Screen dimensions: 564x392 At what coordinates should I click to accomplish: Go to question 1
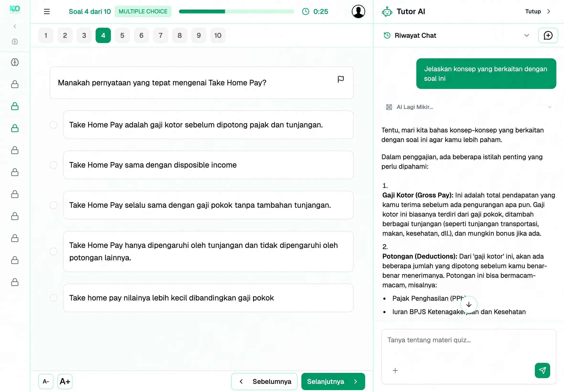coord(46,35)
